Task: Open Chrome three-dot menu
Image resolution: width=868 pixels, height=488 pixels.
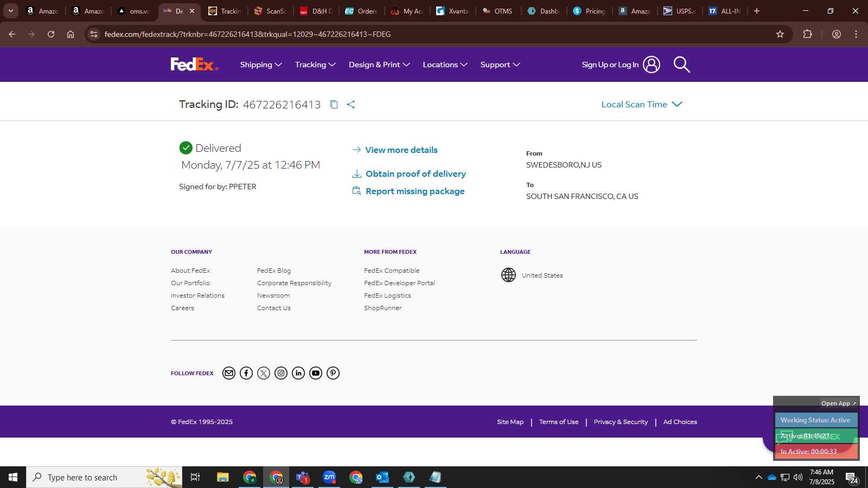Action: point(856,34)
